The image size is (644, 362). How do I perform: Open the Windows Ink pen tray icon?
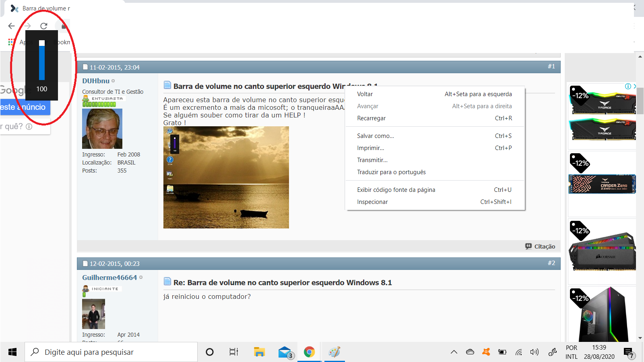553,352
